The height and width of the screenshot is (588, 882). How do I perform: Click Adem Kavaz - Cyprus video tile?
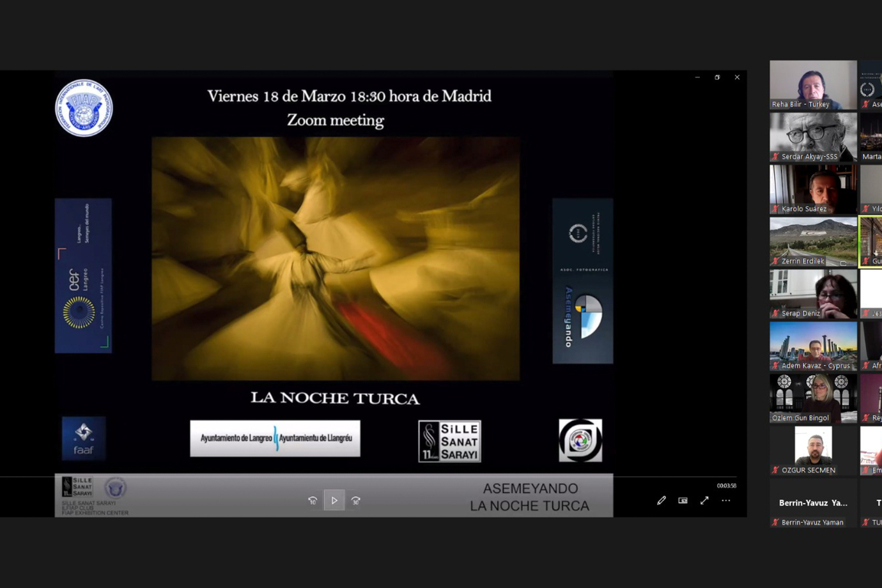(813, 346)
